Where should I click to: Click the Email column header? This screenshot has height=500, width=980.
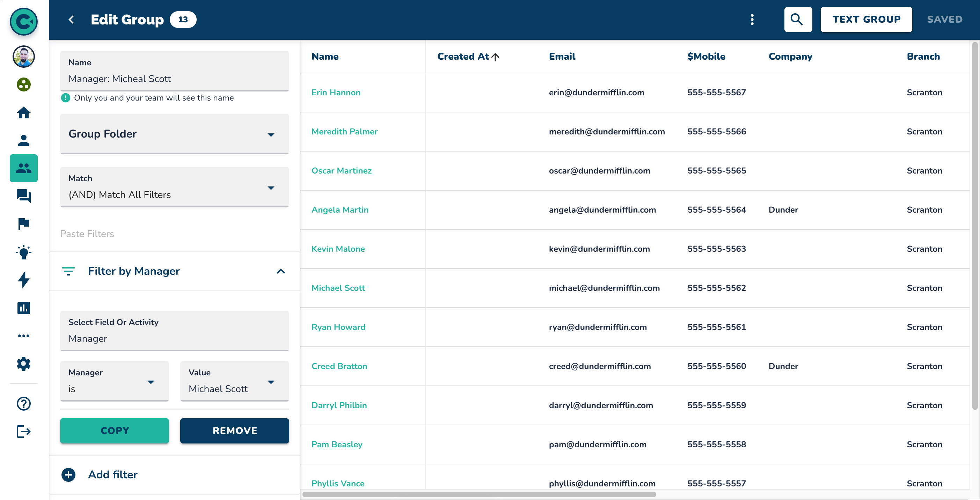click(562, 57)
